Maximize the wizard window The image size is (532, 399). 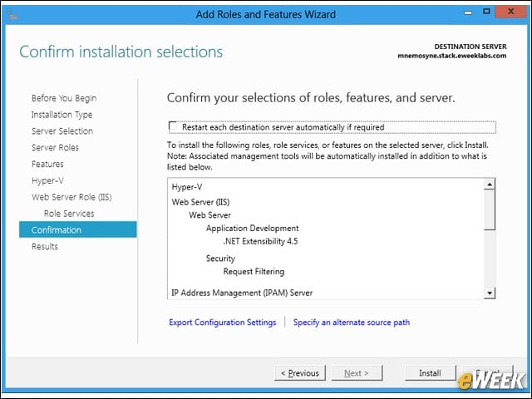tap(486, 12)
